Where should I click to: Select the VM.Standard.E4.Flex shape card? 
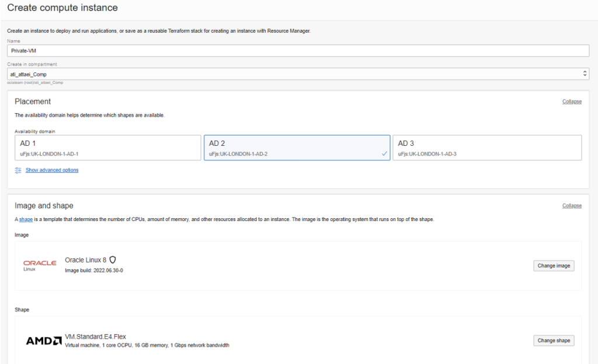(292, 341)
